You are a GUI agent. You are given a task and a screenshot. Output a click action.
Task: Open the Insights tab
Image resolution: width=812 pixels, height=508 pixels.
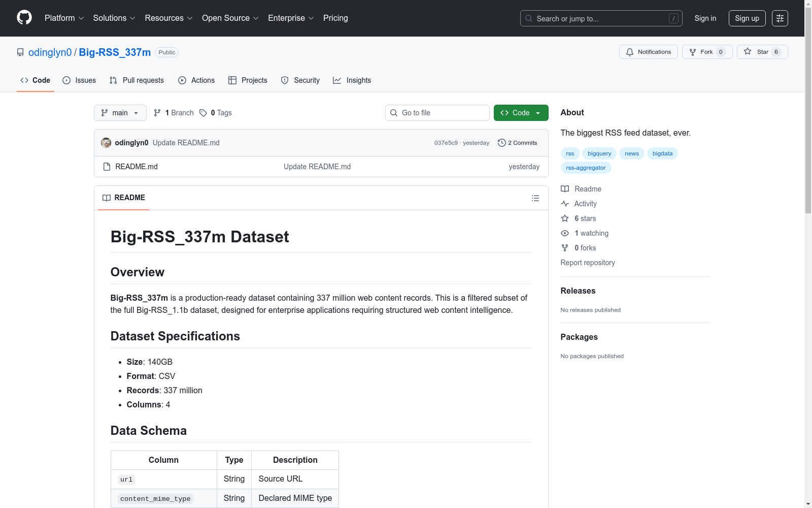[x=352, y=80]
